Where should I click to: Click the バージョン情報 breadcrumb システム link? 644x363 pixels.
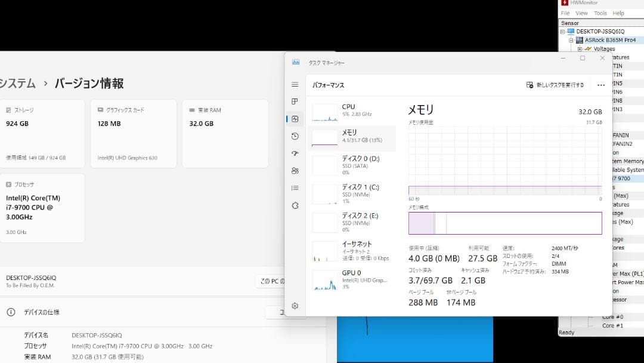tap(18, 84)
